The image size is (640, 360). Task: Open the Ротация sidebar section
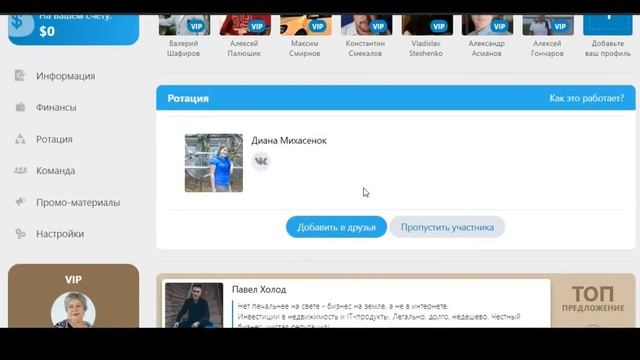click(54, 139)
